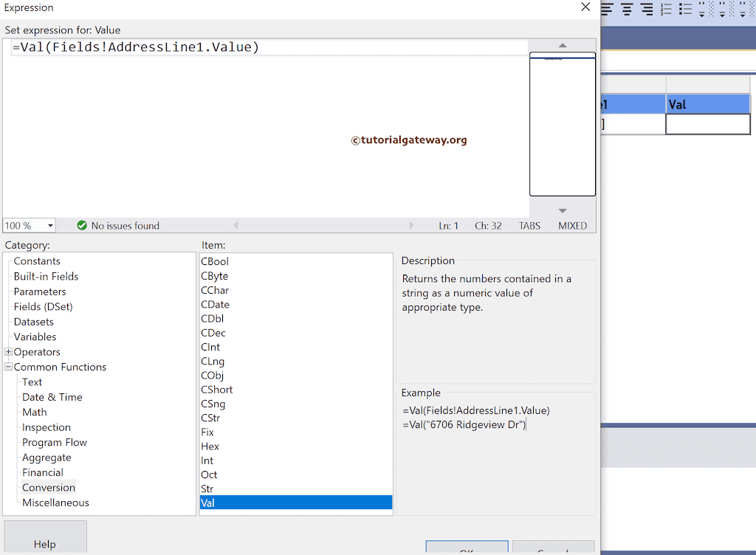Viewport: 756px width, 555px height.
Task: Select the Math function category
Action: (34, 412)
